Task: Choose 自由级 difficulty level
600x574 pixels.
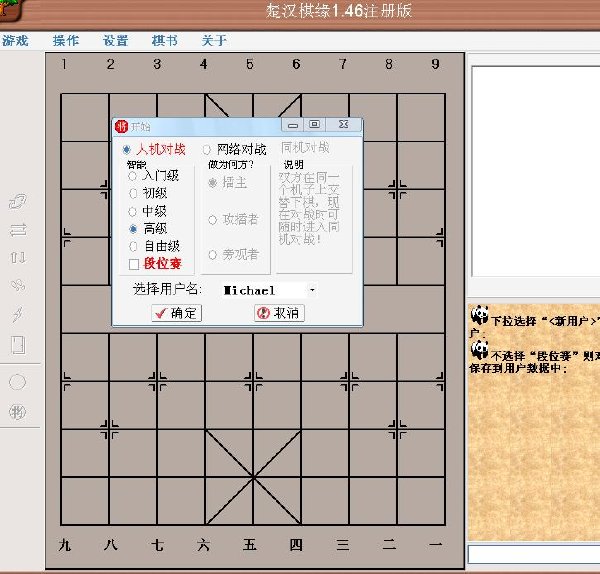Action: coord(133,246)
